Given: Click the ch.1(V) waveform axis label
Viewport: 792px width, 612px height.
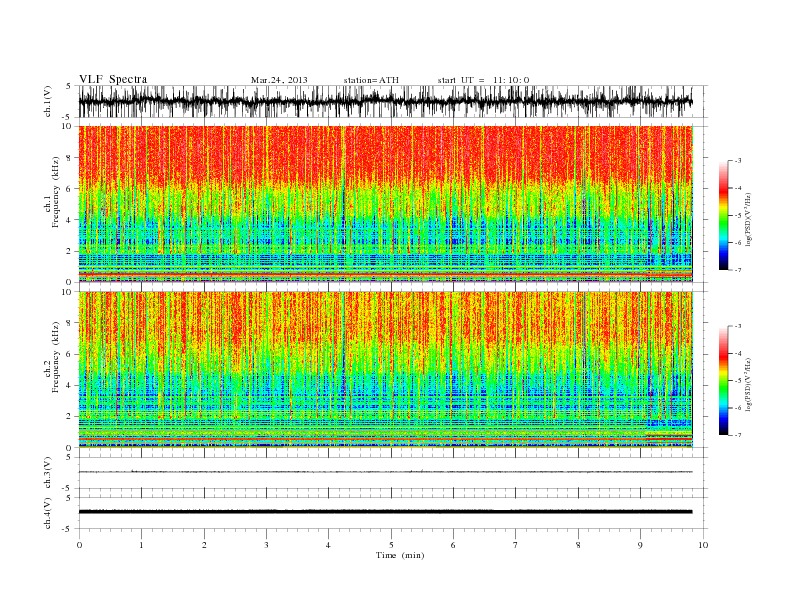Looking at the screenshot, I should pos(47,101).
